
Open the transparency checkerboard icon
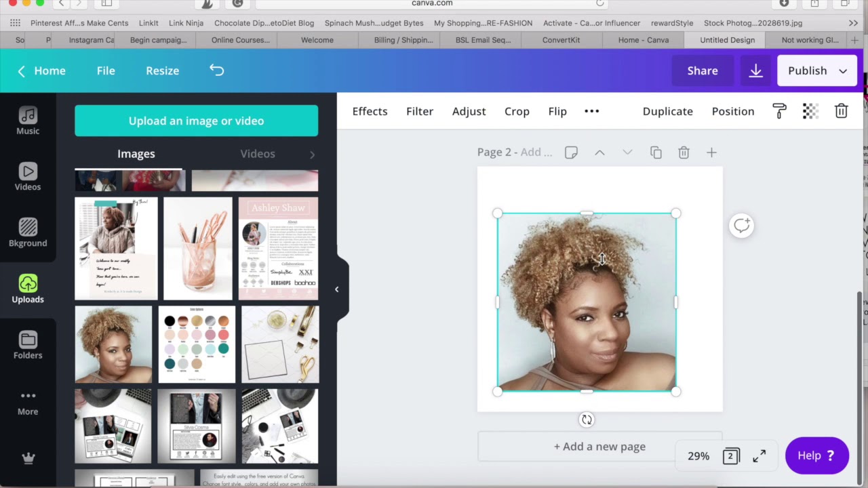[810, 111]
